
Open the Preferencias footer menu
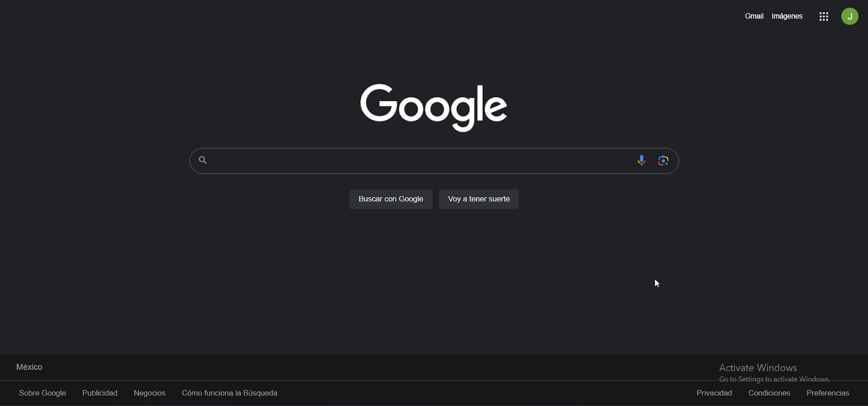click(828, 393)
